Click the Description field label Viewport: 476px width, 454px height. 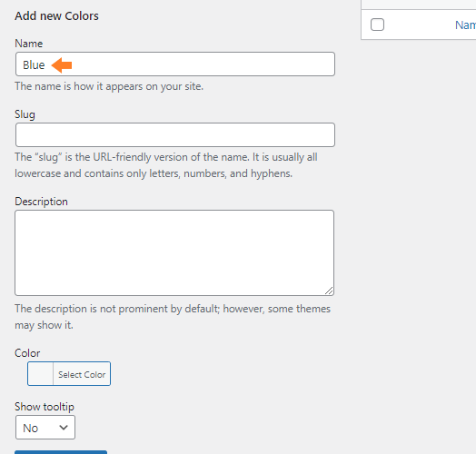coord(41,202)
